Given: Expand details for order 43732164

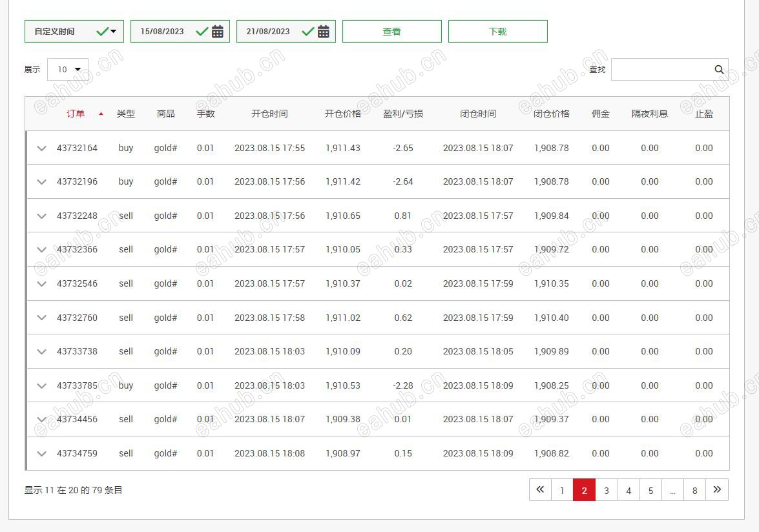Looking at the screenshot, I should click(41, 147).
